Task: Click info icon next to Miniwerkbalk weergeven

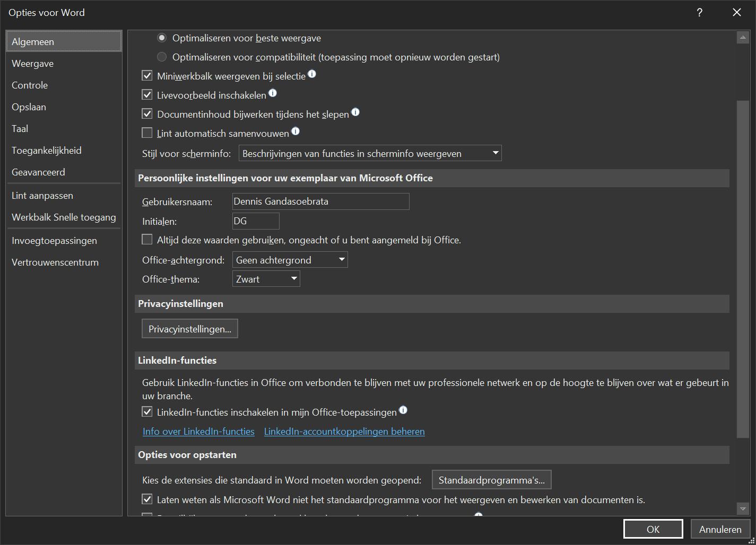Action: [x=312, y=74]
